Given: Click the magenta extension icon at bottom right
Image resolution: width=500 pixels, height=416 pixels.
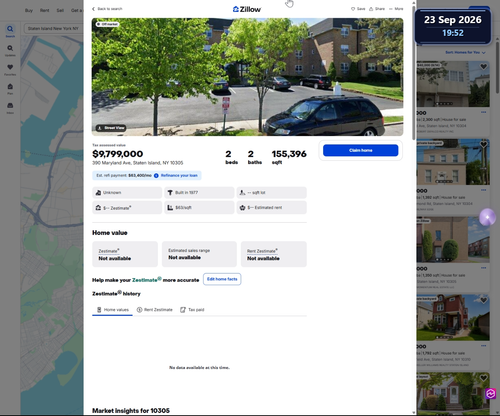Looking at the screenshot, I should click(490, 394).
